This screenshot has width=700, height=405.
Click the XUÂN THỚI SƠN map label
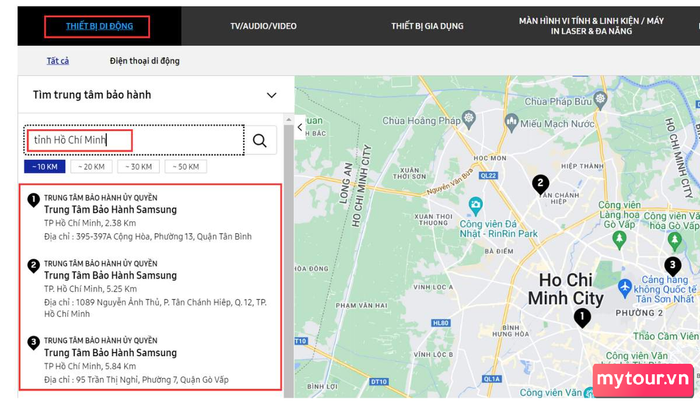pyautogui.click(x=409, y=173)
